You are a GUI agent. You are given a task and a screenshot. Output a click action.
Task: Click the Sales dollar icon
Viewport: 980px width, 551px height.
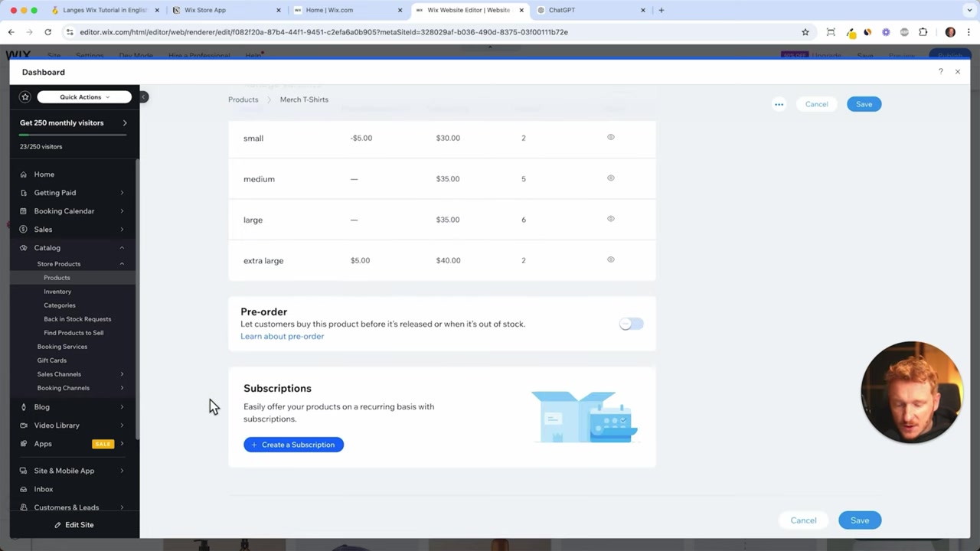tap(24, 230)
